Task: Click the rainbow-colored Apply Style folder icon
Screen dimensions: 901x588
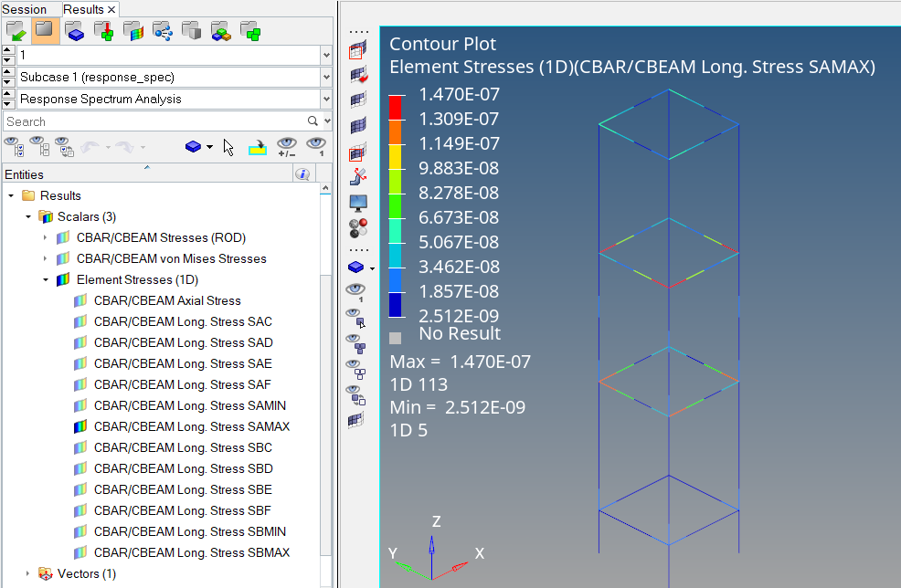Action: click(x=132, y=30)
